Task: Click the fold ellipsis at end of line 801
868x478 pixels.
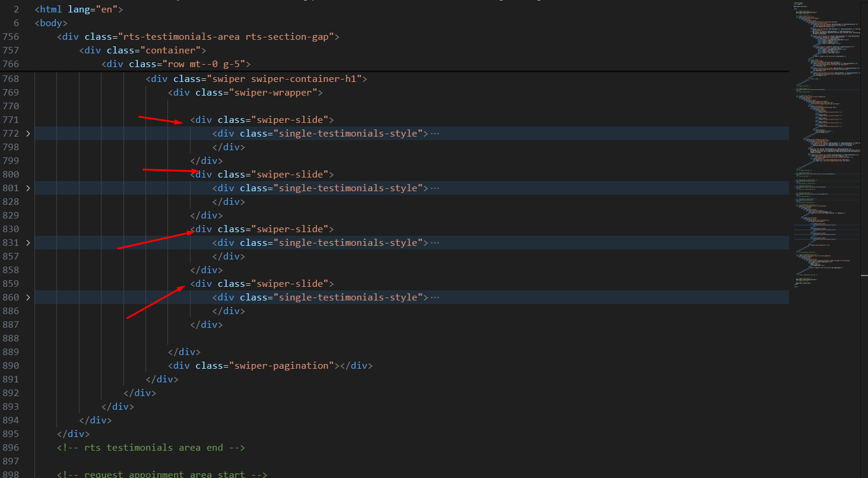Action: click(x=435, y=188)
